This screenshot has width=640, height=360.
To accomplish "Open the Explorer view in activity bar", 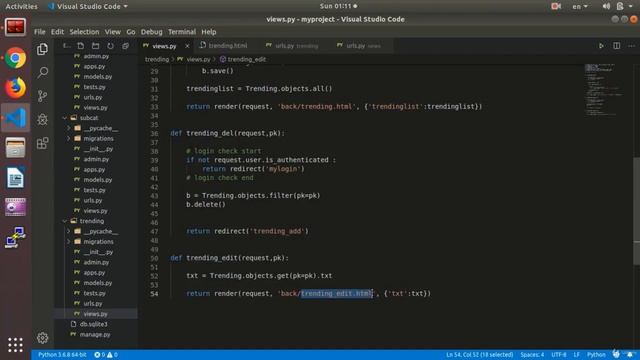I will [42, 49].
